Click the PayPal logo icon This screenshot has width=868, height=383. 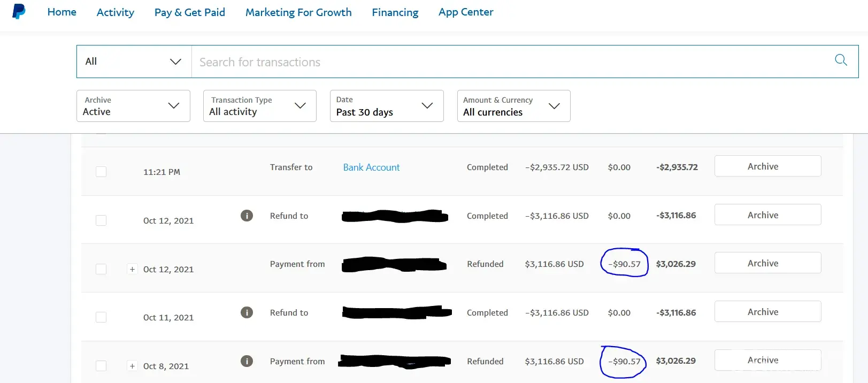tap(19, 11)
